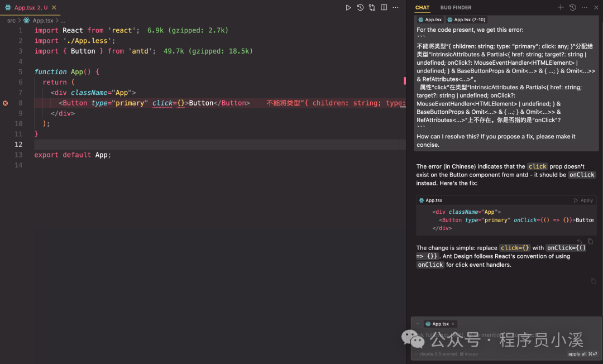Click the 'antd' import string
Image resolution: width=603 pixels, height=364 pixels.
140,51
